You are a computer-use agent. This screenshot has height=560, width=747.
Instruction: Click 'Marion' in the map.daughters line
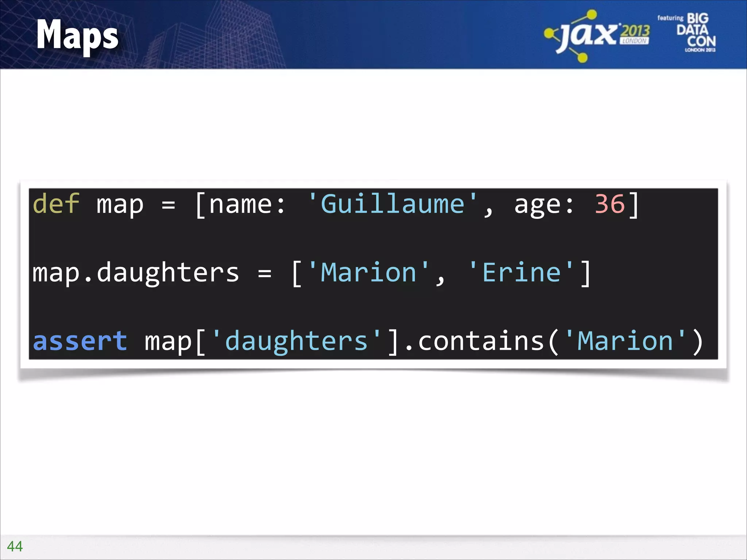(368, 272)
